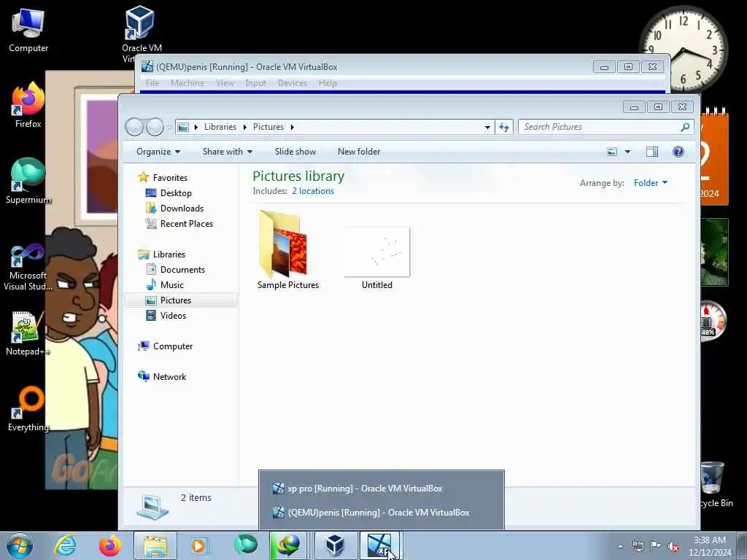The height and width of the screenshot is (560, 747).
Task: Open Internet Download Manager taskbar icon
Action: pos(287,545)
